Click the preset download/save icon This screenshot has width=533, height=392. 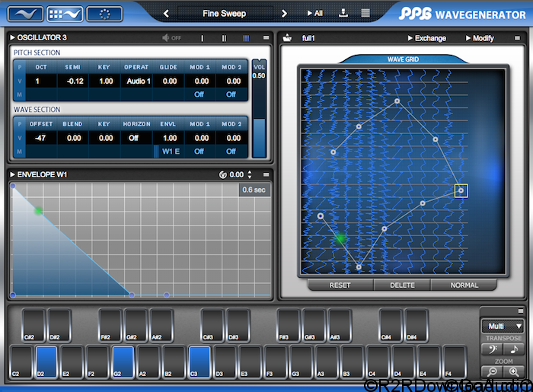pyautogui.click(x=343, y=13)
